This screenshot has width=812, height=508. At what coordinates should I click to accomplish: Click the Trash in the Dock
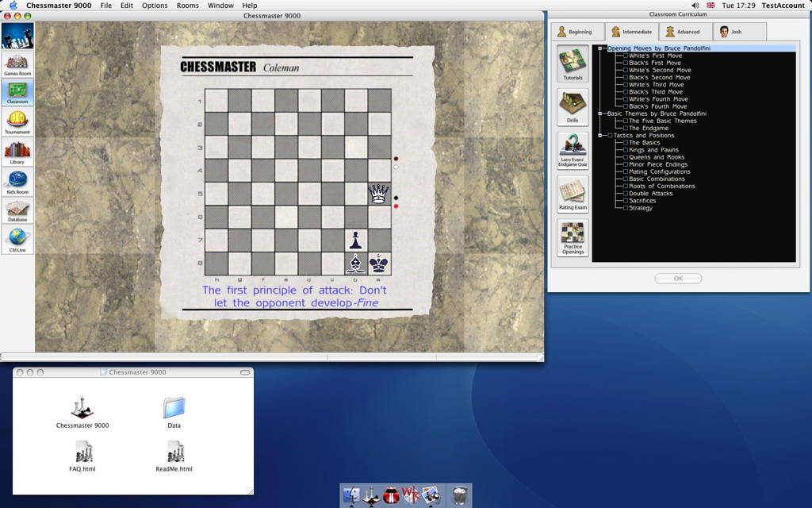(x=459, y=495)
